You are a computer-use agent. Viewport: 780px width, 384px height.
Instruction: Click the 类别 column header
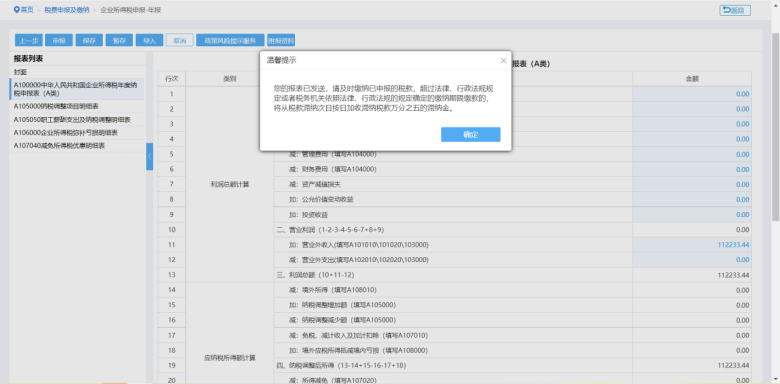click(x=229, y=79)
